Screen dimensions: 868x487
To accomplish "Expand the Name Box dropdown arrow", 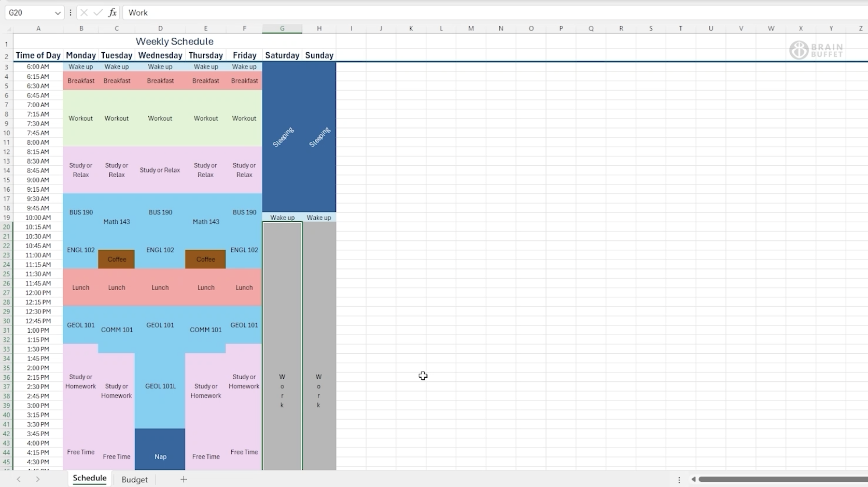I will (58, 12).
